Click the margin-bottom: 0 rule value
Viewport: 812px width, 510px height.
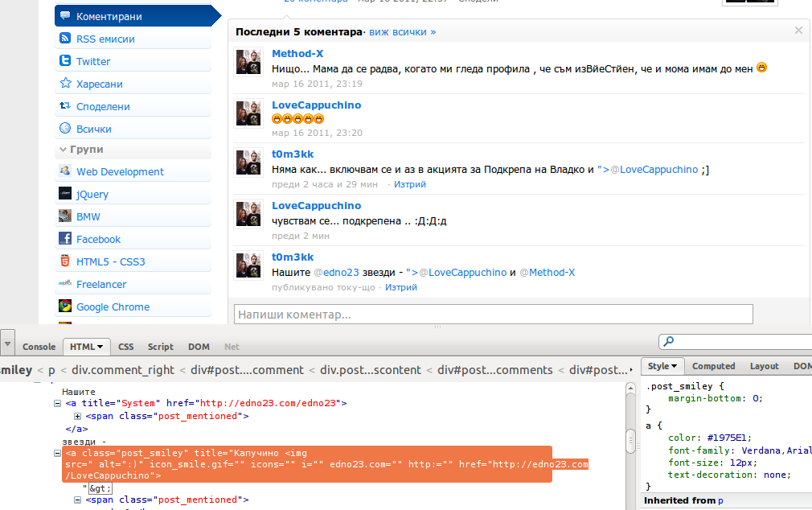756,398
